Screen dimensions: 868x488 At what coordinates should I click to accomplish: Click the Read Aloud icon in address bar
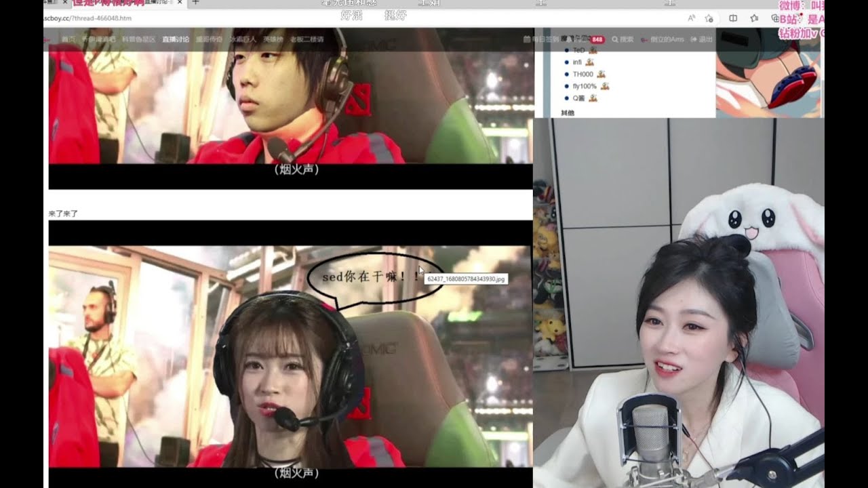tap(691, 18)
